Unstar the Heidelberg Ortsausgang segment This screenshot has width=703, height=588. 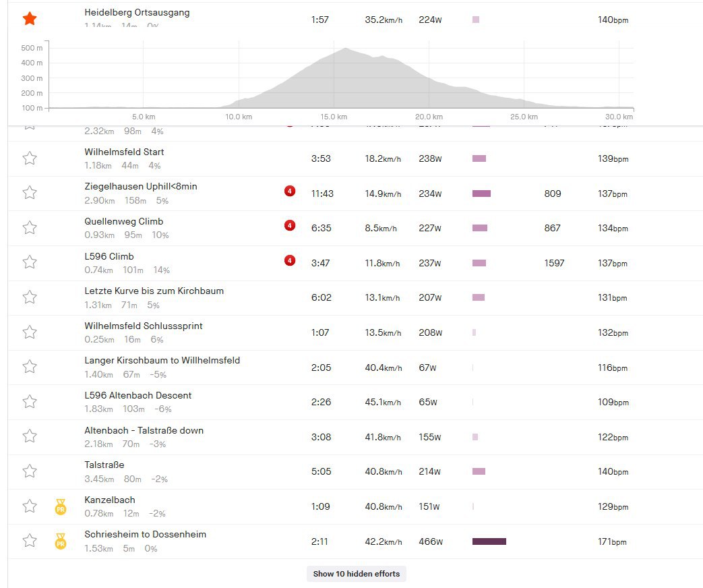pos(30,19)
